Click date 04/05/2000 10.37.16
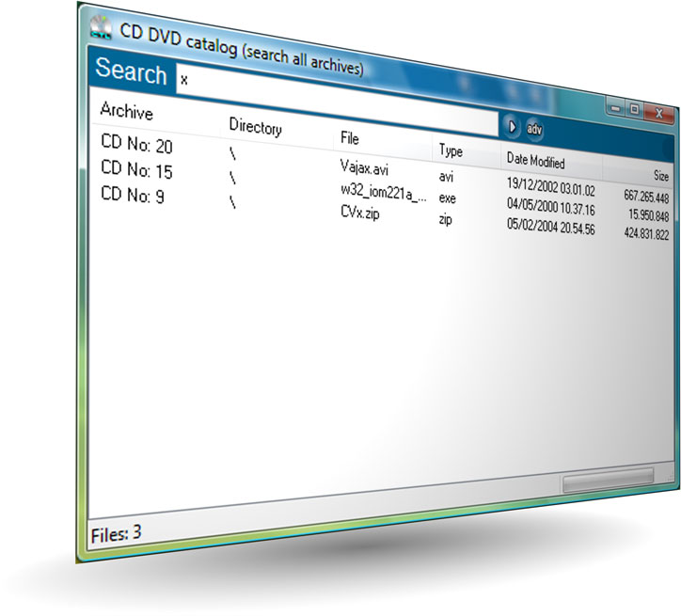 tap(550, 207)
